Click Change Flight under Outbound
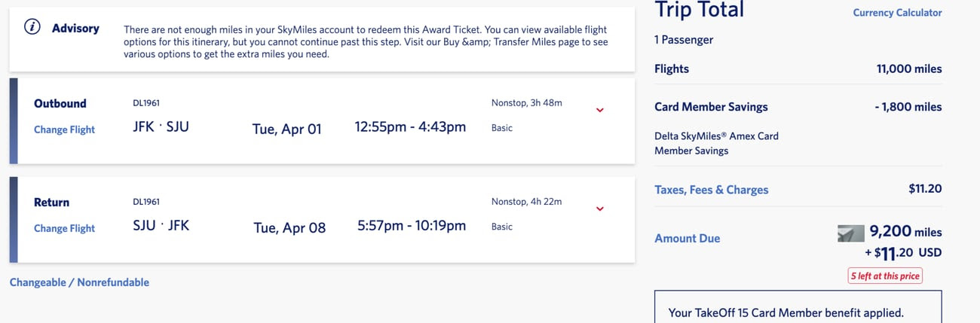980x323 pixels. (64, 130)
